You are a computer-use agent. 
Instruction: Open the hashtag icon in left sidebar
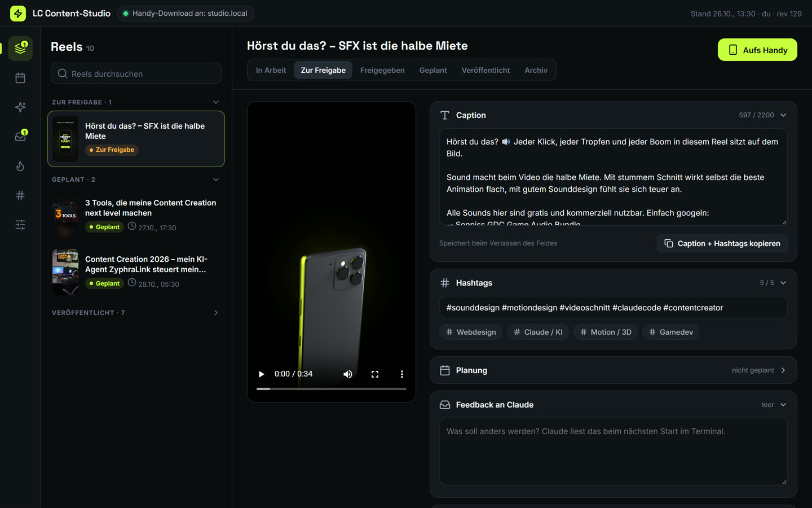coord(20,195)
